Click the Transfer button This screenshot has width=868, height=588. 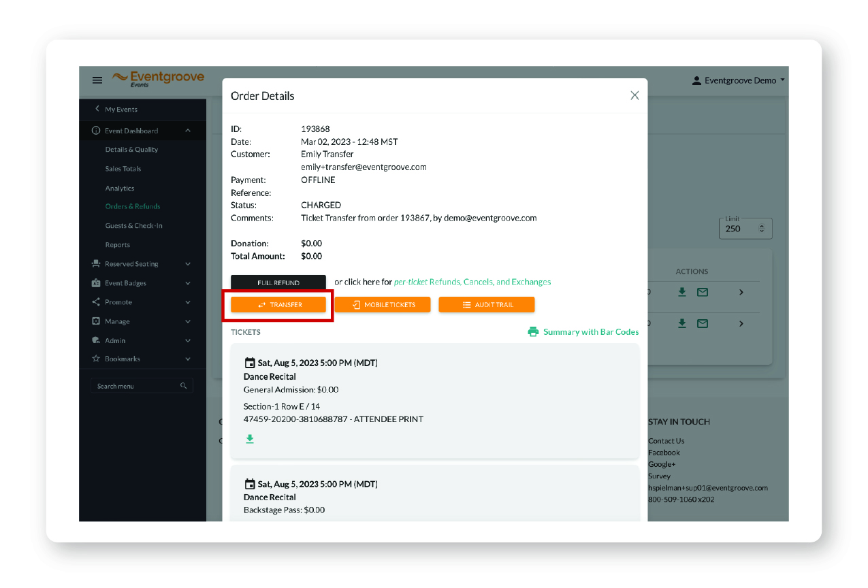[x=278, y=305]
